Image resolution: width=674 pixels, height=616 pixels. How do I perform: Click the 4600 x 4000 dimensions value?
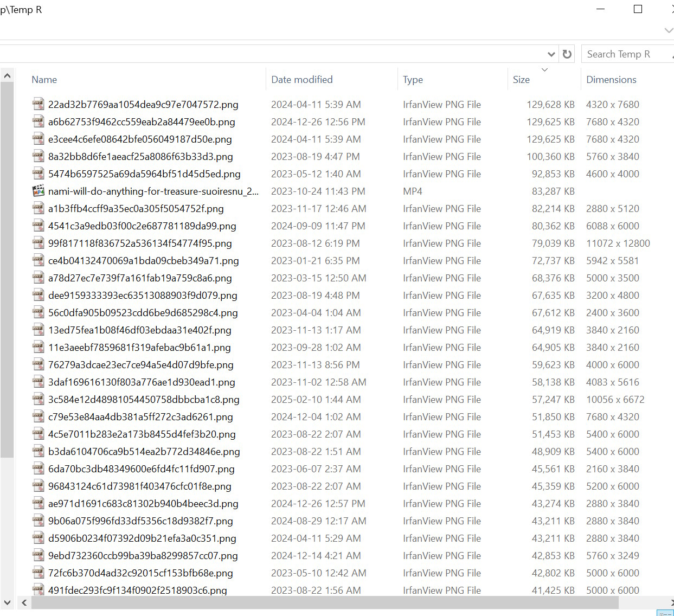click(x=613, y=174)
